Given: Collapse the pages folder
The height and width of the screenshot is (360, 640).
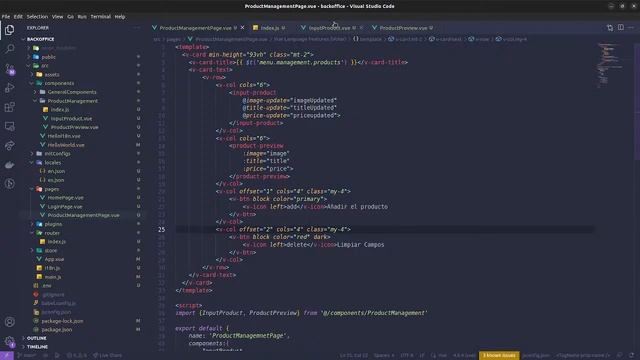Looking at the screenshot, I should point(52,189).
